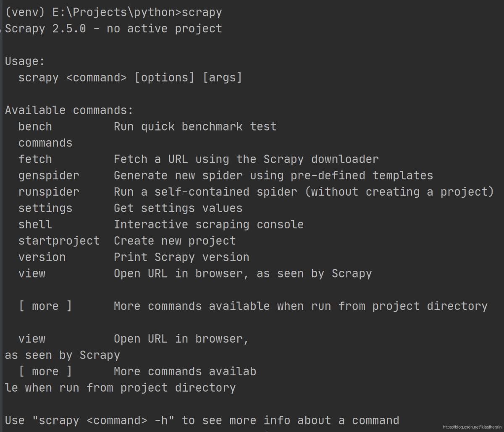Click the csdn blog watermark URL

tap(471, 427)
